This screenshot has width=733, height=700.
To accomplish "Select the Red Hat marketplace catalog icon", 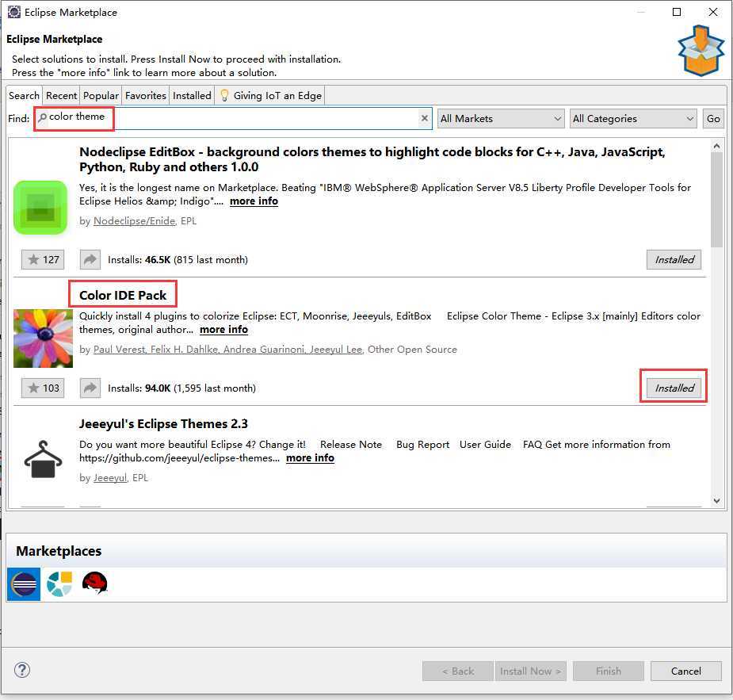I will (x=95, y=583).
